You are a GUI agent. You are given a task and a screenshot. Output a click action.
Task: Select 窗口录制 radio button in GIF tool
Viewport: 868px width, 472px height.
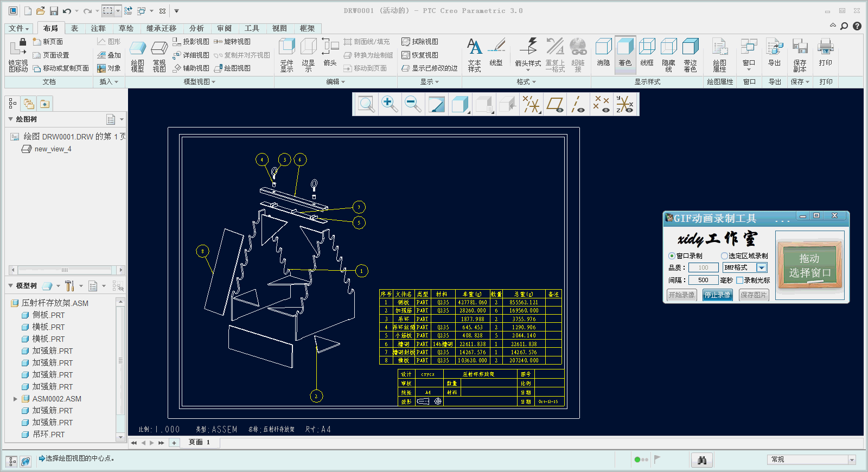pos(672,256)
